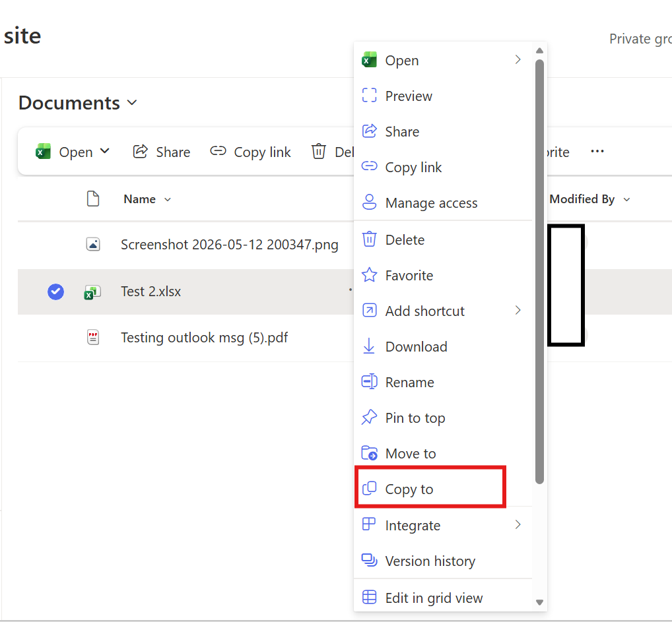Click the Edit in grid view table icon
672x622 pixels.
click(x=369, y=597)
